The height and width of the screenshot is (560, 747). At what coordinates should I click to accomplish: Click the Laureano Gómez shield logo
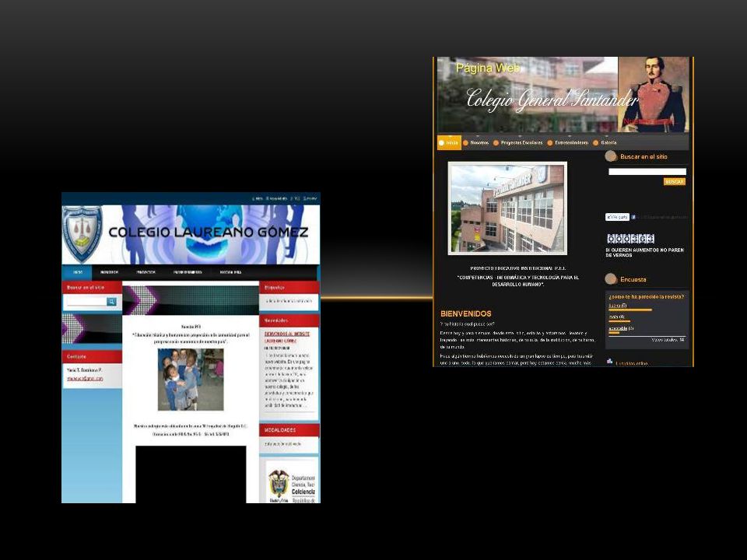pos(82,234)
